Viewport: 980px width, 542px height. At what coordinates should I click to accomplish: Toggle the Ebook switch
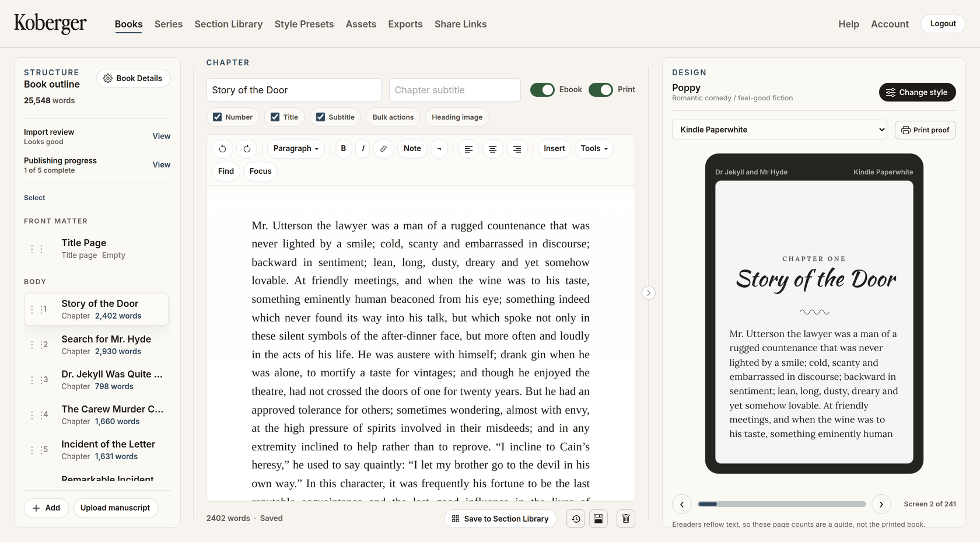pos(542,90)
